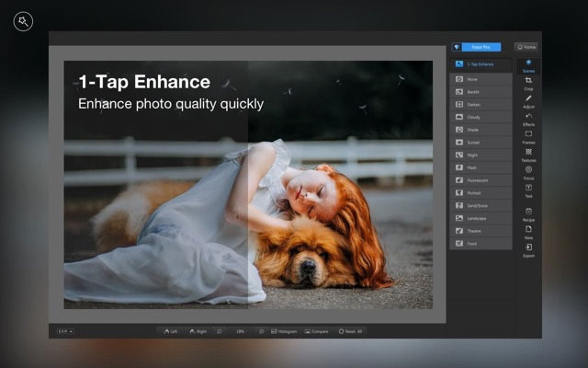Image resolution: width=588 pixels, height=368 pixels.
Task: Open the Recipe panel
Action: tap(528, 214)
